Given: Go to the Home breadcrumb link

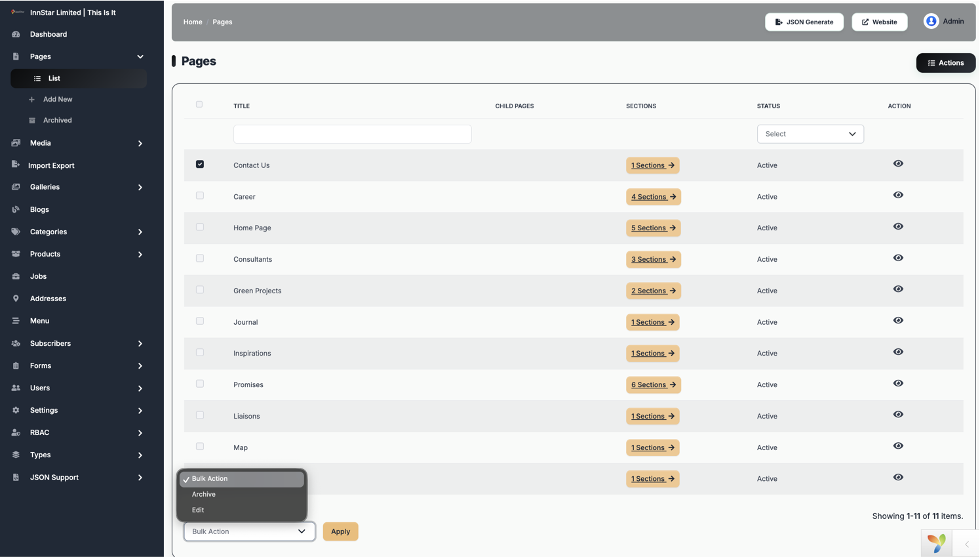Looking at the screenshot, I should (x=193, y=22).
